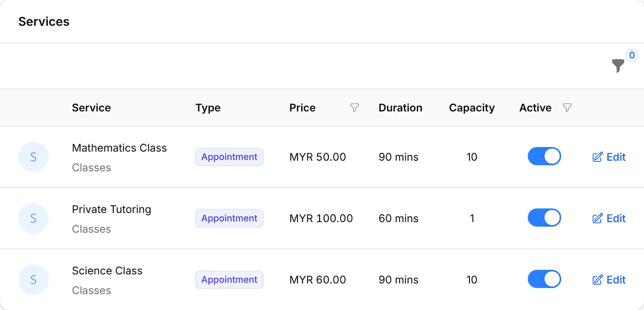
Task: Toggle Active switch for Private Tutoring
Action: [x=544, y=218]
